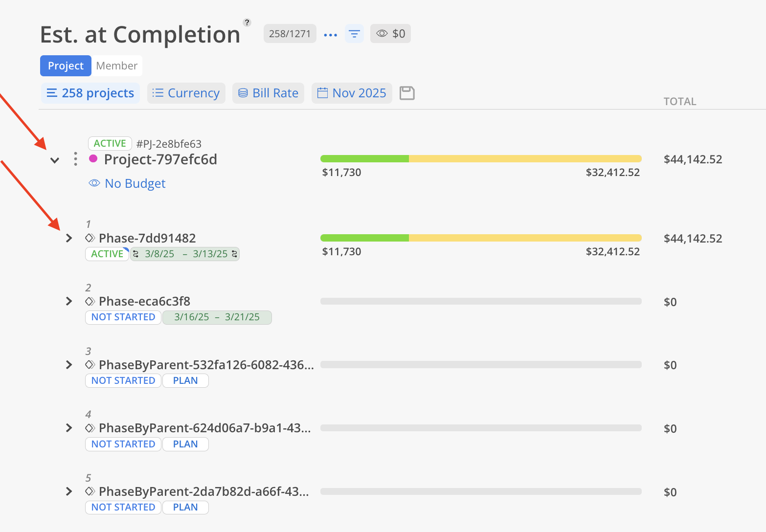Viewport: 766px width, 532px height.
Task: Click PLAN badge under PhaseByParent-2da7b82d
Action: tap(185, 508)
